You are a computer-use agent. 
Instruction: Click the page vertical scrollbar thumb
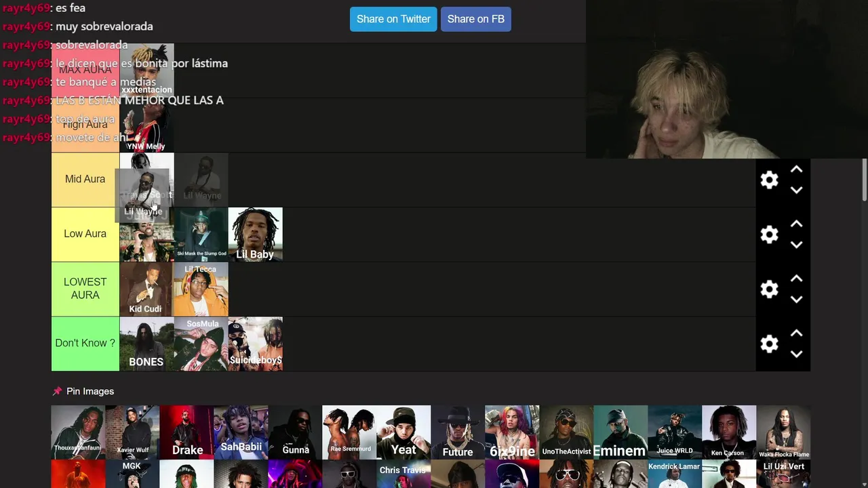click(x=864, y=180)
